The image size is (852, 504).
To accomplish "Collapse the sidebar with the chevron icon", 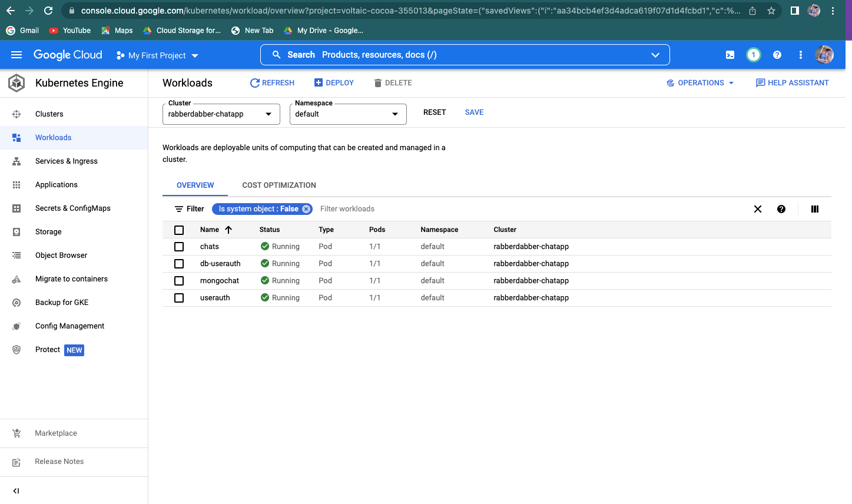I will (16, 491).
